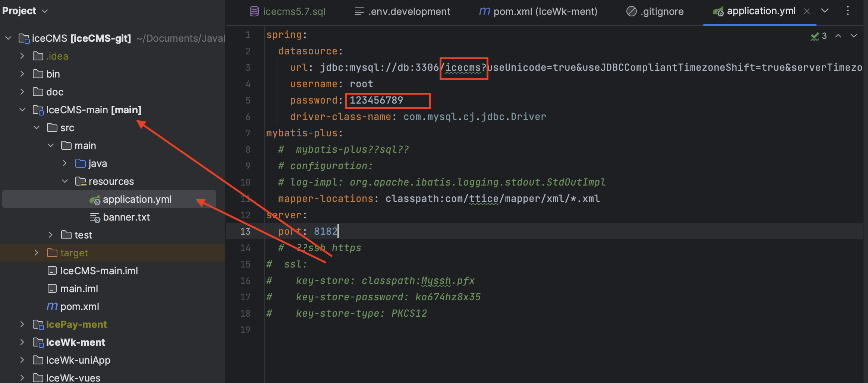Click the username value root
868x383 pixels.
click(x=361, y=84)
